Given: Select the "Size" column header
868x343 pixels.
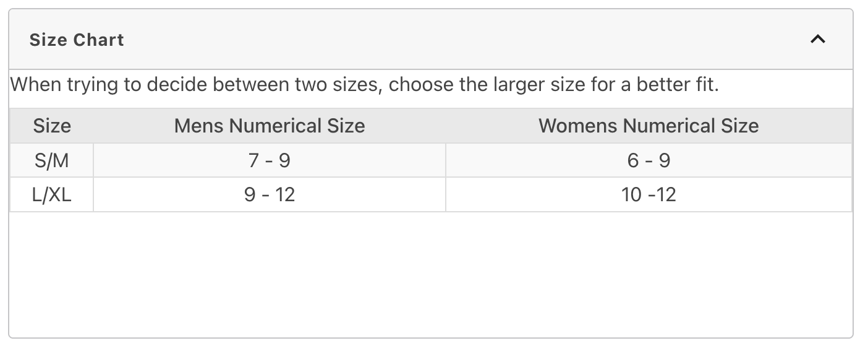Looking at the screenshot, I should pos(52,126).
